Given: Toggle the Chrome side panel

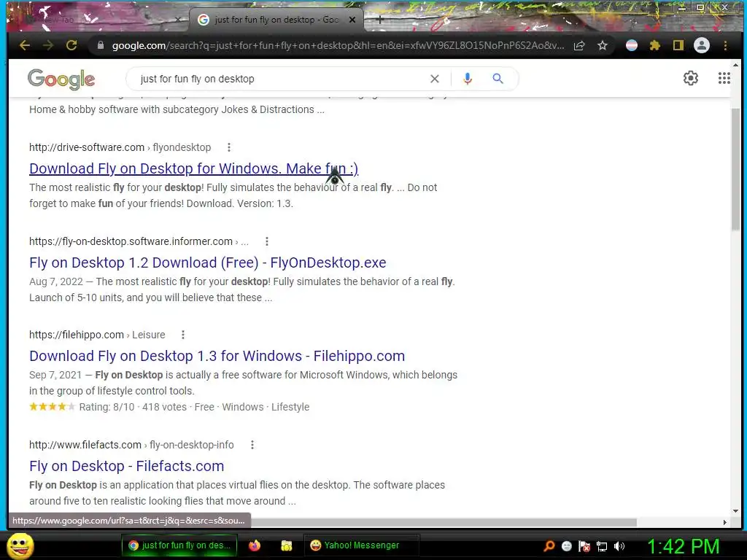Looking at the screenshot, I should [678, 45].
